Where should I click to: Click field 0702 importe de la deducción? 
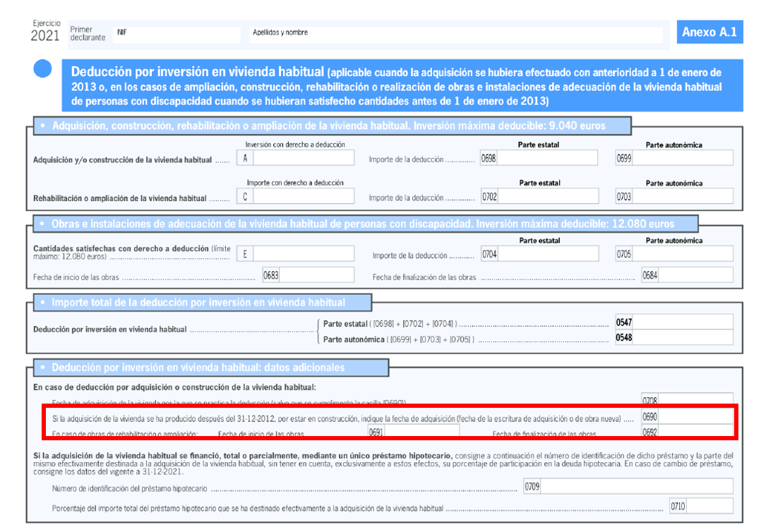(x=548, y=197)
